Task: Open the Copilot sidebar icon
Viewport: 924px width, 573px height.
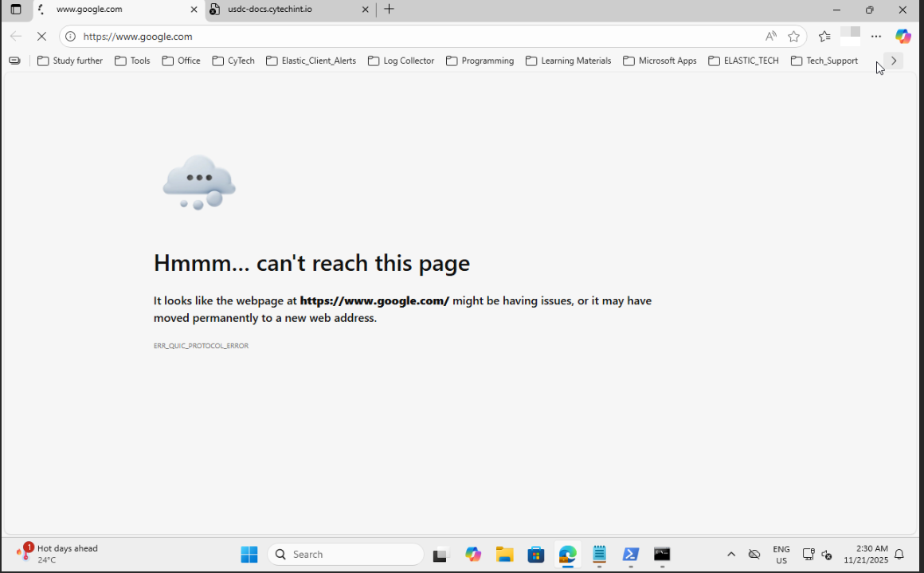Action: pyautogui.click(x=902, y=37)
